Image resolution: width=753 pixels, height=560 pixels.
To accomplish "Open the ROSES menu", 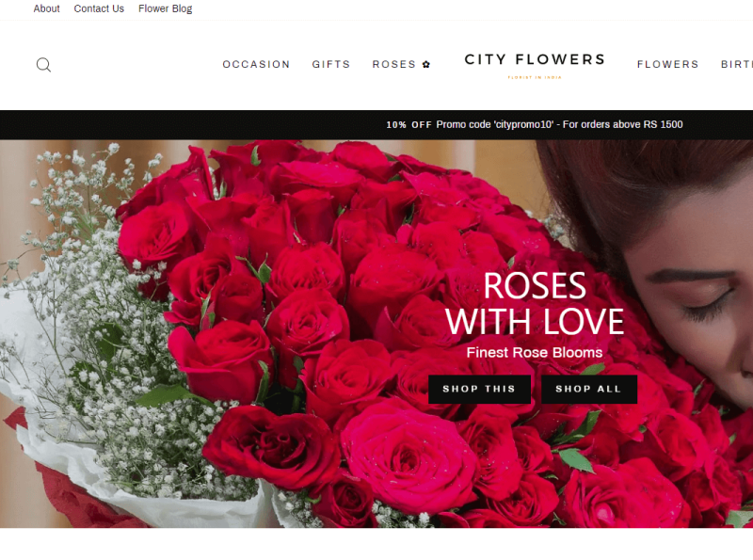I will [x=393, y=64].
